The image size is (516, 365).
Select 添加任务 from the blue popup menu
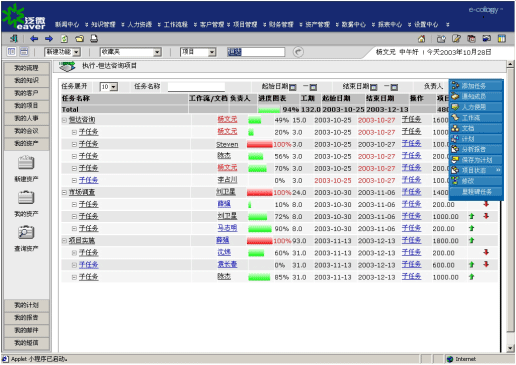(x=476, y=86)
